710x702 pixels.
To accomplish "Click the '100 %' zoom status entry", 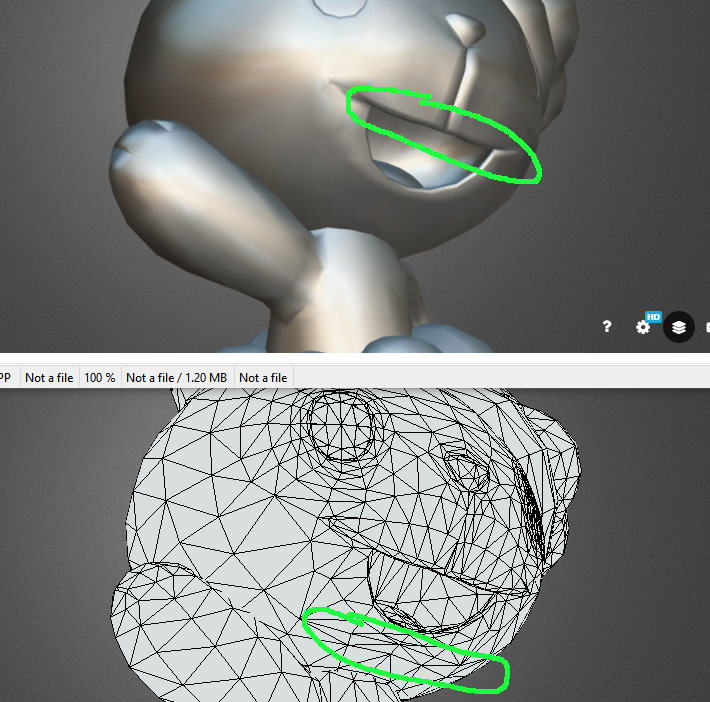I will click(100, 378).
